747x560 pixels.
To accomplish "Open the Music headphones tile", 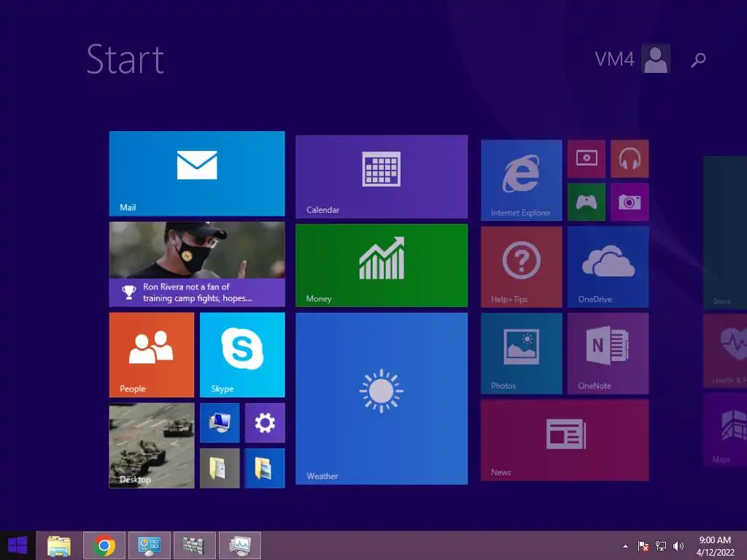I will (x=630, y=158).
